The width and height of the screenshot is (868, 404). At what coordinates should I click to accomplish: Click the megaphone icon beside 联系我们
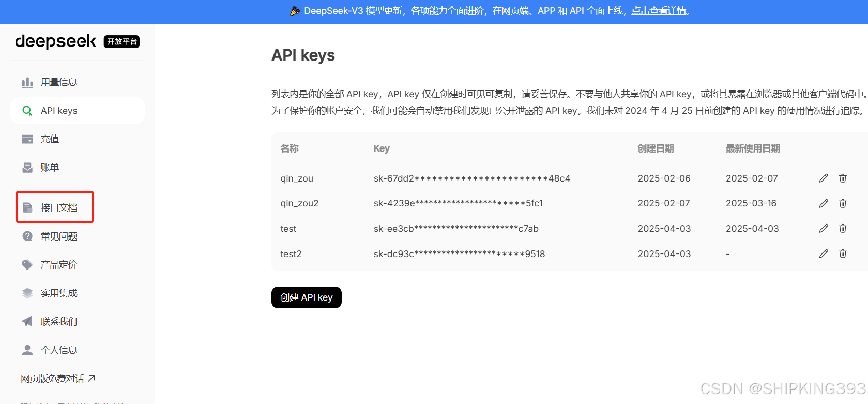point(27,321)
